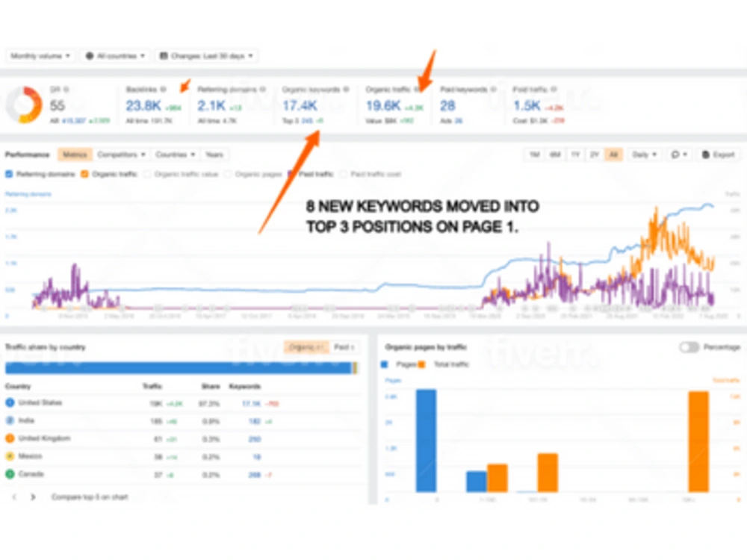
Task: Click the blue traffic share bar
Action: coord(179,367)
